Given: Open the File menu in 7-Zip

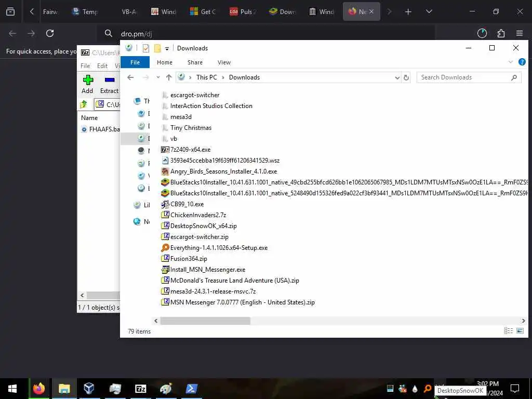Looking at the screenshot, I should tap(85, 66).
